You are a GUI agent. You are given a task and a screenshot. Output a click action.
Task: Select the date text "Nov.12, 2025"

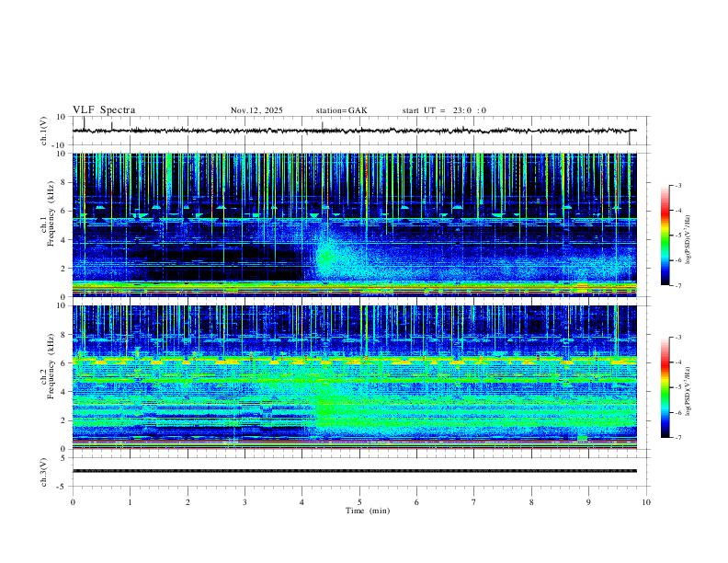pyautogui.click(x=256, y=110)
